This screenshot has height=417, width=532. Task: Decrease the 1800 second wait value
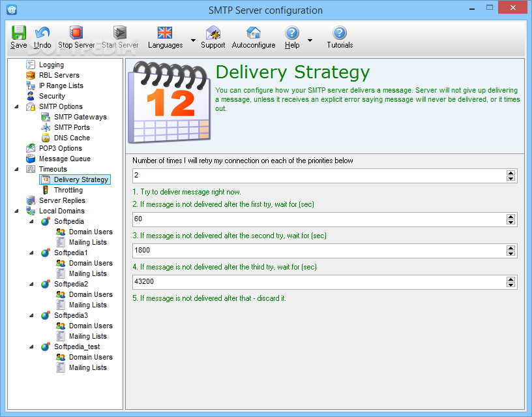point(510,254)
